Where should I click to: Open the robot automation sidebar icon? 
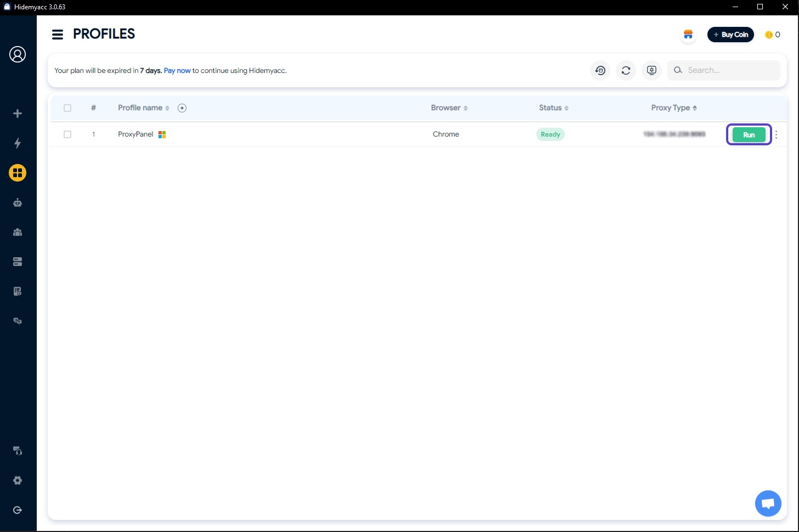[x=18, y=202]
